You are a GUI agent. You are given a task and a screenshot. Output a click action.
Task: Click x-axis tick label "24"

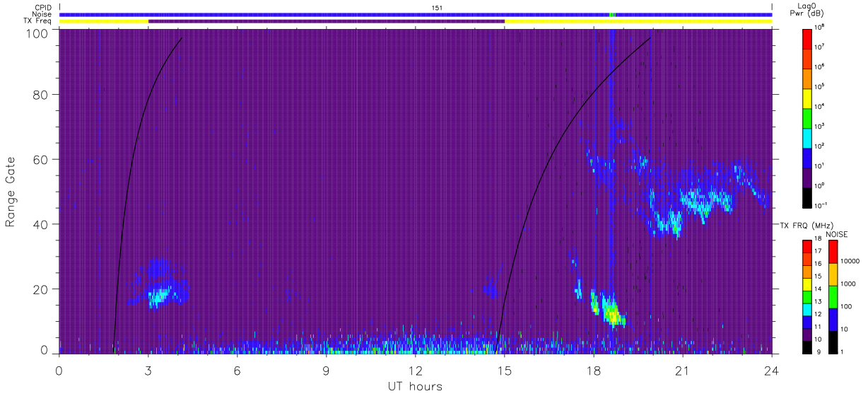[x=771, y=370]
